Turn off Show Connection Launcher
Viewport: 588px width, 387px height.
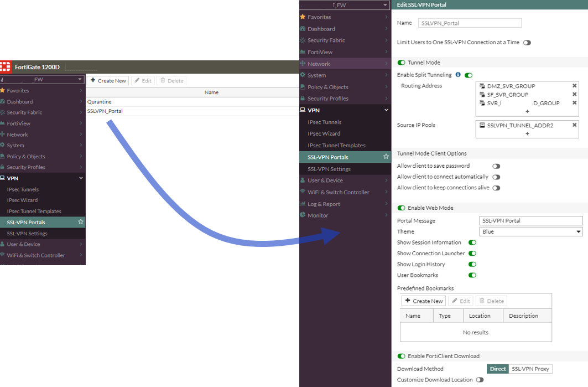coord(472,254)
